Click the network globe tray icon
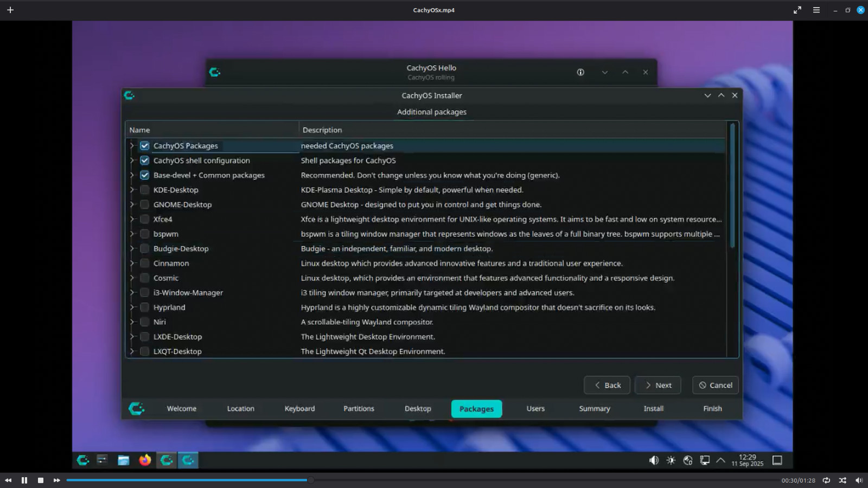The image size is (868, 488). coord(688,460)
